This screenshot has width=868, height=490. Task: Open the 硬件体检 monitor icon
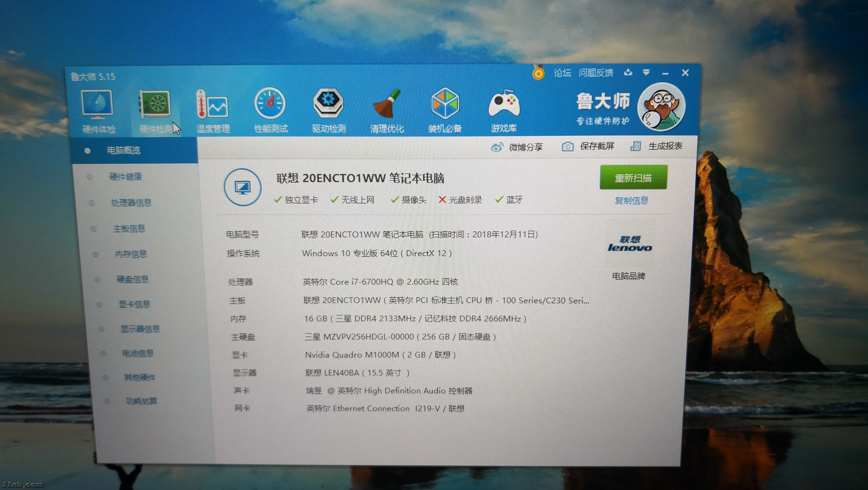coord(97,105)
